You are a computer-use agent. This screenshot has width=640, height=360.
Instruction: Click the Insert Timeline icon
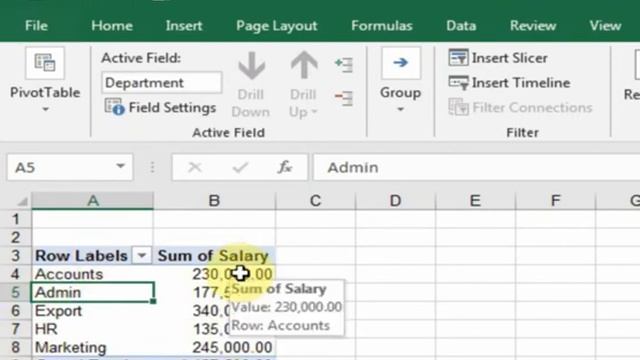(x=458, y=83)
